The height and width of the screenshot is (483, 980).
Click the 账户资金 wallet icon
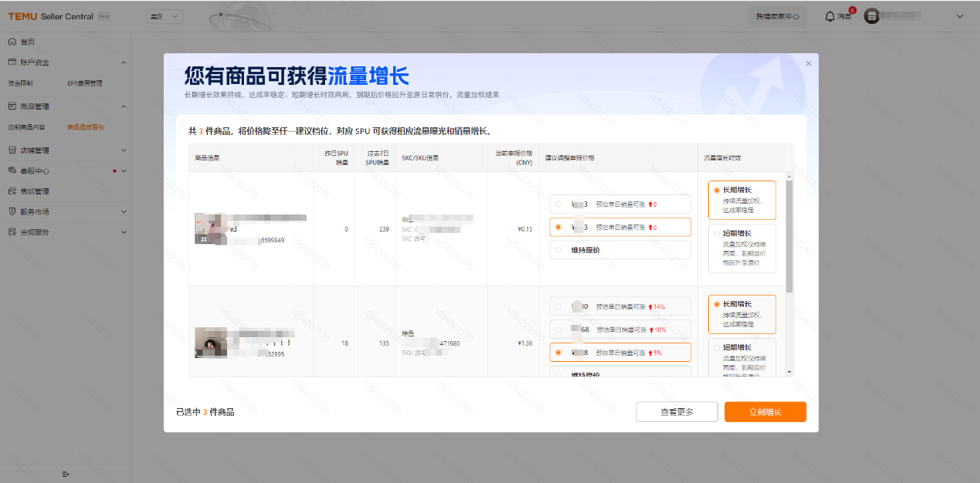coord(12,62)
